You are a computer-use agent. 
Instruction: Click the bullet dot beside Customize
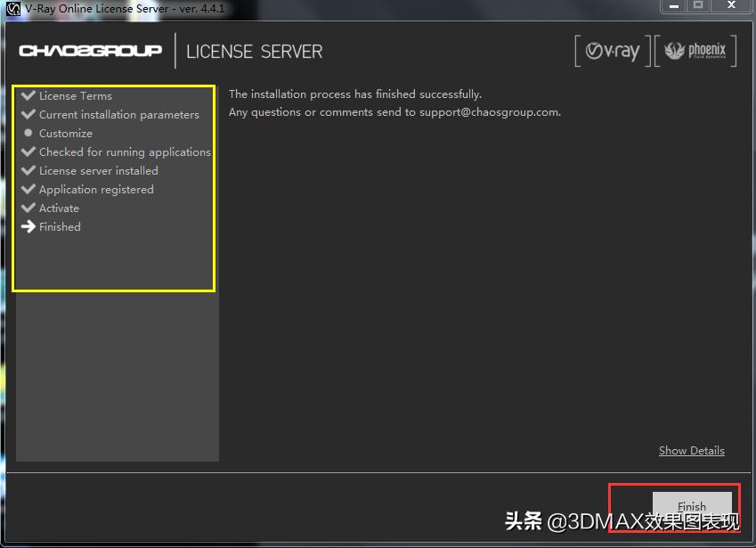pos(28,133)
